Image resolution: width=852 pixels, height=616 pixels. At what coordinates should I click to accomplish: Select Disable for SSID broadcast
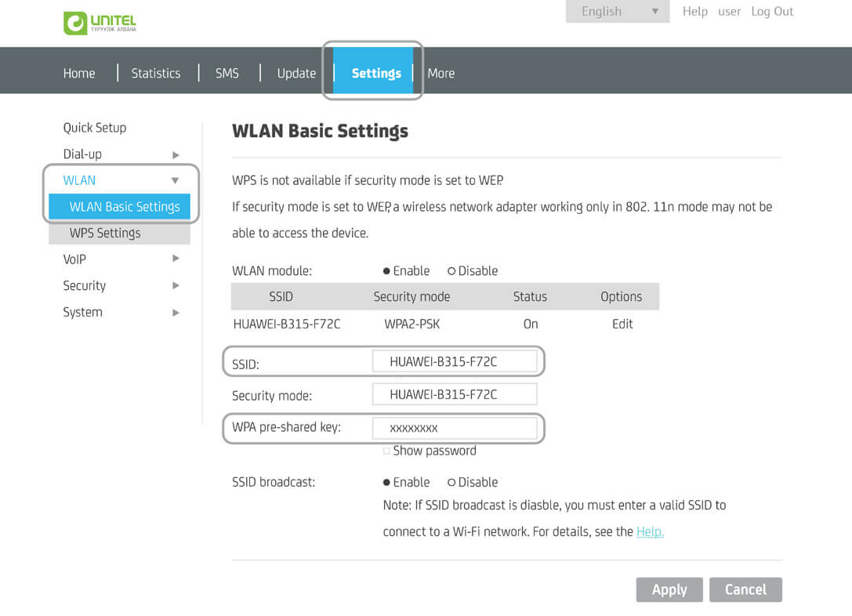[451, 483]
